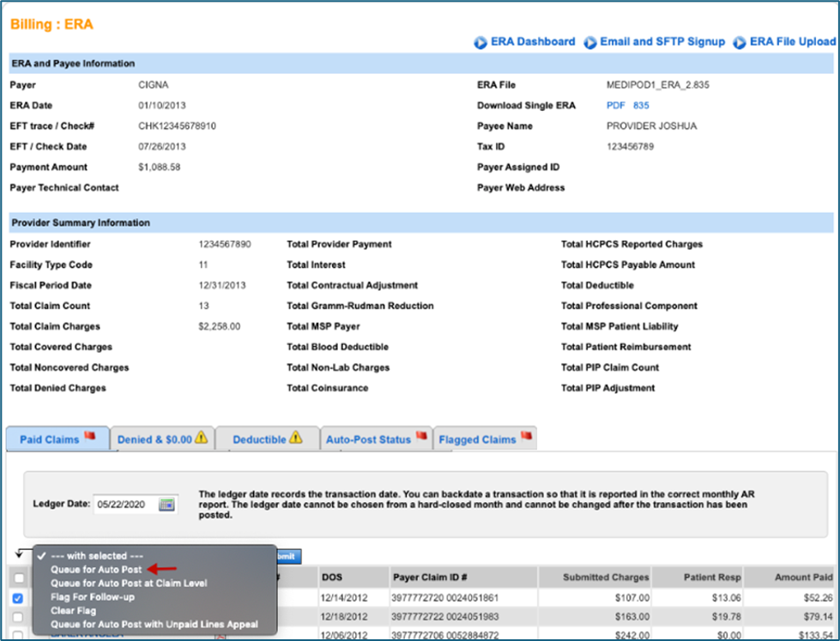This screenshot has height=641, width=840.
Task: Choose Clear Flag from the dropdown list
Action: point(75,610)
